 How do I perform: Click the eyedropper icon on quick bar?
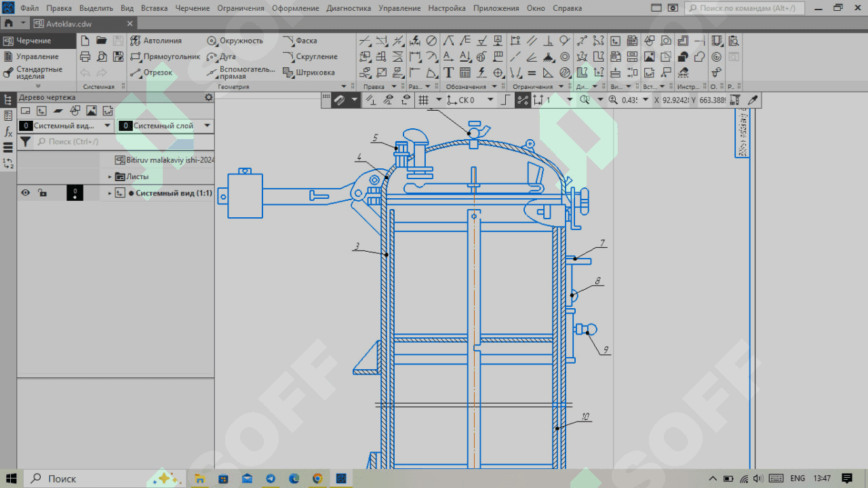[751, 100]
